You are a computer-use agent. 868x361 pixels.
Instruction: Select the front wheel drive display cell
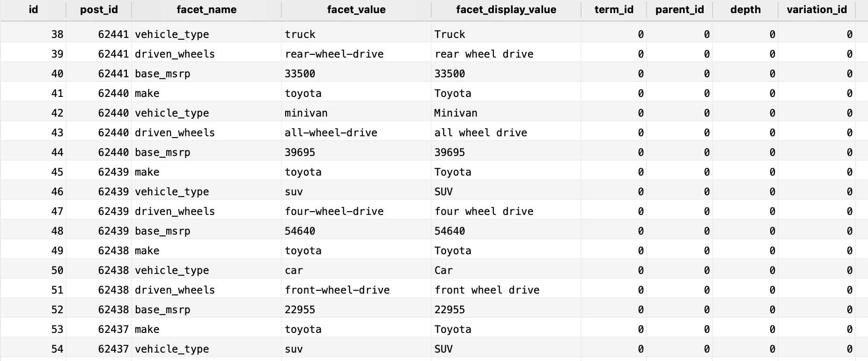[487, 290]
